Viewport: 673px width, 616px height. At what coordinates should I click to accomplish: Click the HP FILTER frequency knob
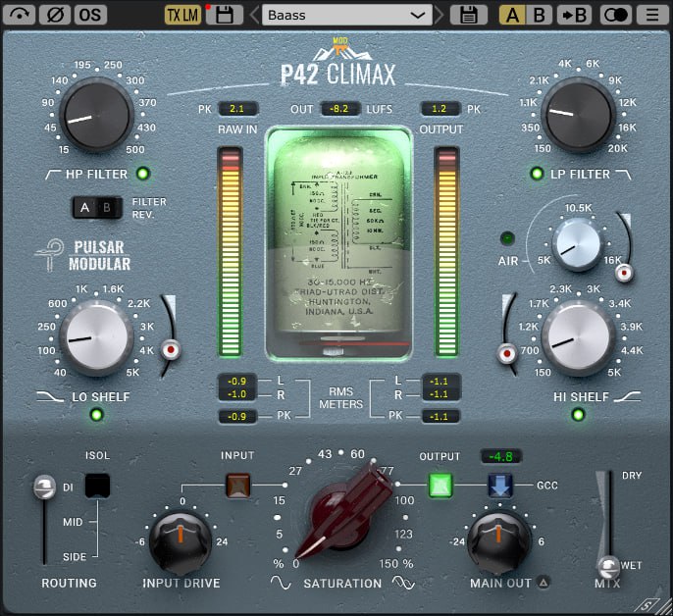96,115
